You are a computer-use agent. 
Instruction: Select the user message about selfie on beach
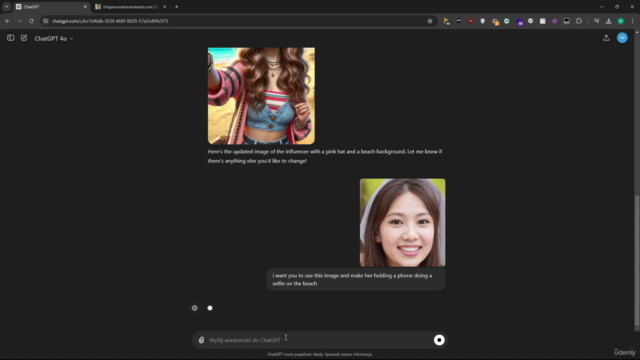pyautogui.click(x=355, y=280)
